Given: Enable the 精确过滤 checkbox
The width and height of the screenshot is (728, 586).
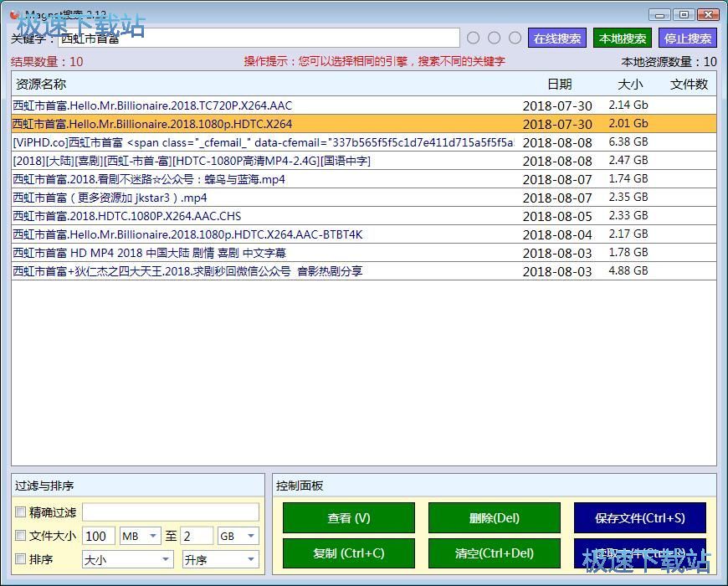Looking at the screenshot, I should point(21,512).
